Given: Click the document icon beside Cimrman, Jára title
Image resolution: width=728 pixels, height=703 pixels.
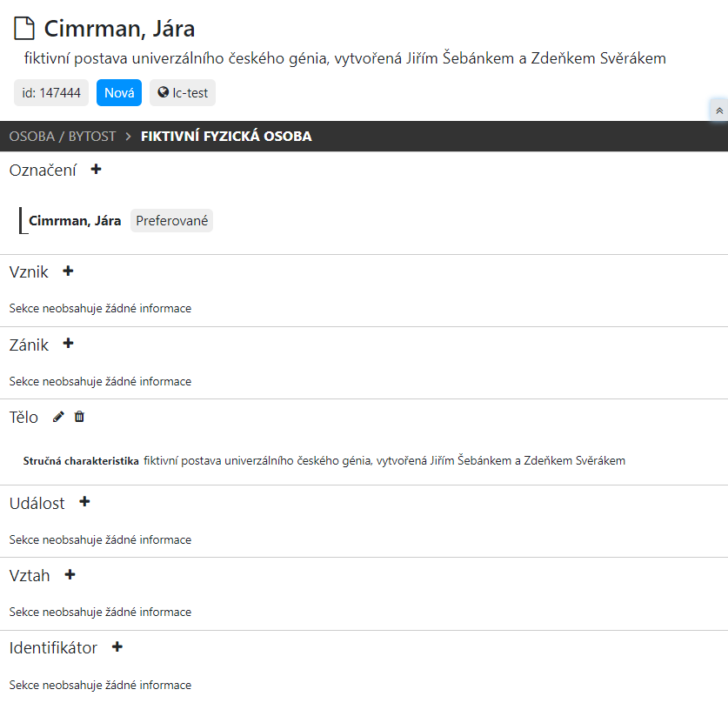Looking at the screenshot, I should 24,29.
